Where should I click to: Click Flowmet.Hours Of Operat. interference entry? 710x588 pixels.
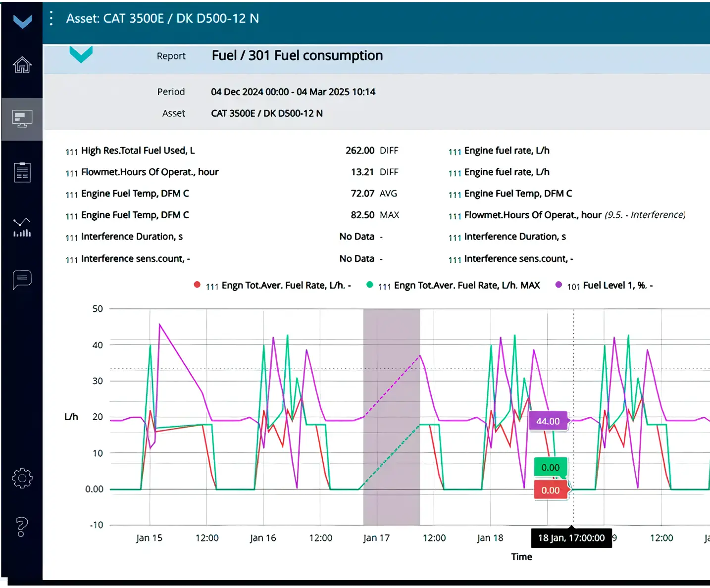[574, 215]
